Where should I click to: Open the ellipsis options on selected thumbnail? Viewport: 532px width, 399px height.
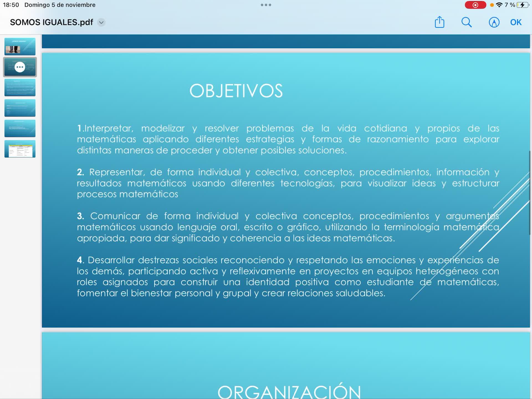[20, 67]
